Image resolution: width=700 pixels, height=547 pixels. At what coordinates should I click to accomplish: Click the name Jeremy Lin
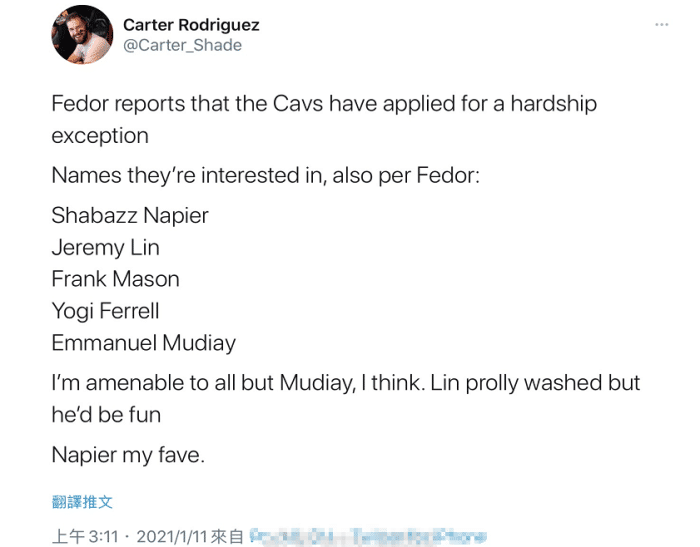click(105, 247)
